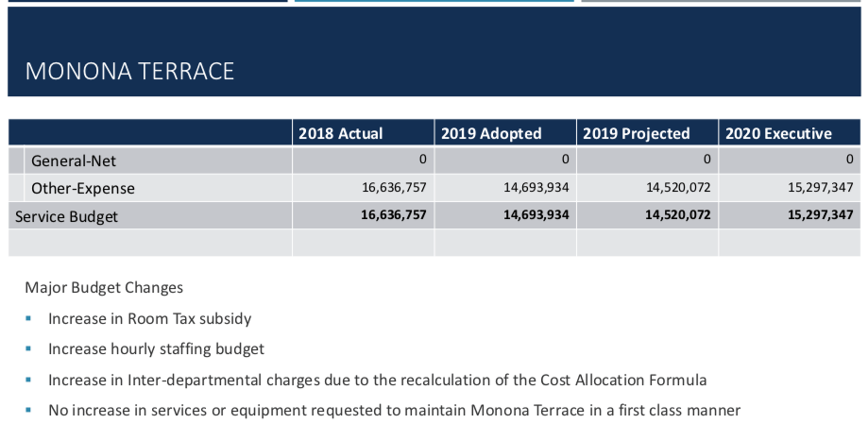Select bold Service Budget total 16,636,757
The height and width of the screenshot is (440, 868).
[x=394, y=214]
